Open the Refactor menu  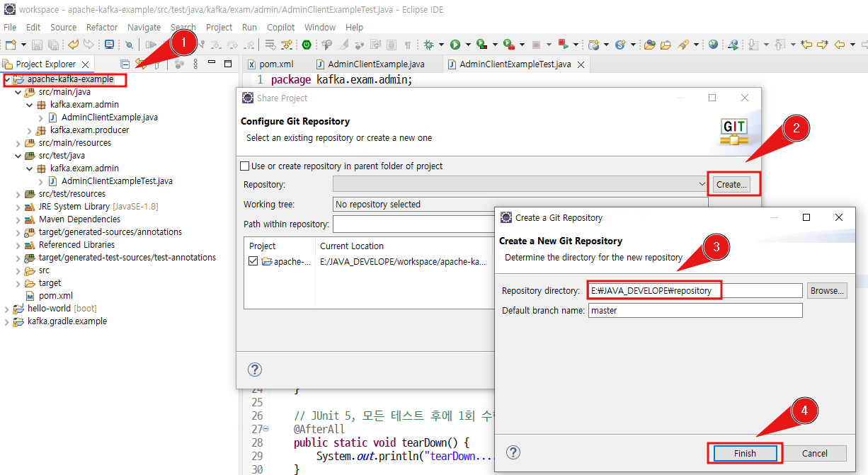pyautogui.click(x=102, y=27)
